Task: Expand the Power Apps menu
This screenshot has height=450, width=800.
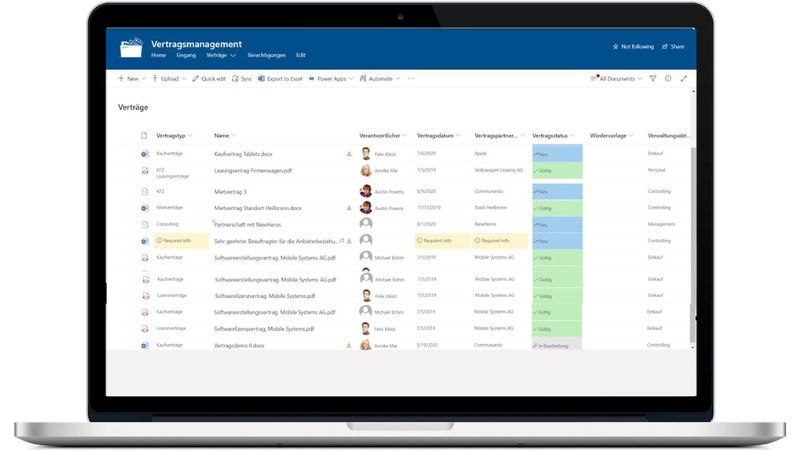Action: pos(331,79)
